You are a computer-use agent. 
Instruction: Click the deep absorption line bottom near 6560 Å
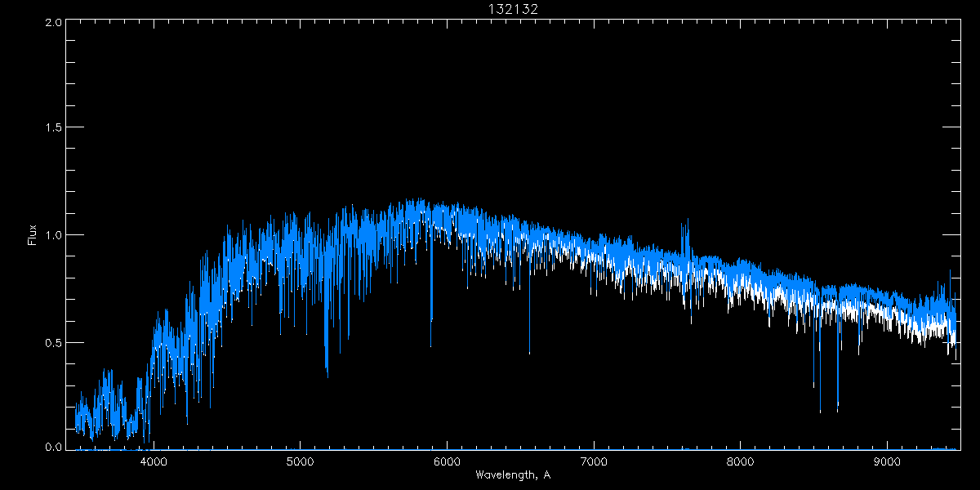[x=529, y=353]
